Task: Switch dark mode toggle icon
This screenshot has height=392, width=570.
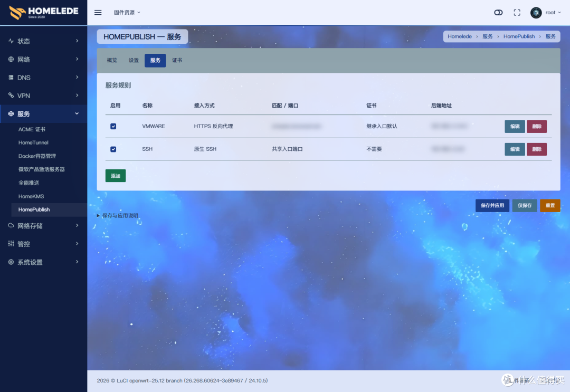Action: click(498, 12)
